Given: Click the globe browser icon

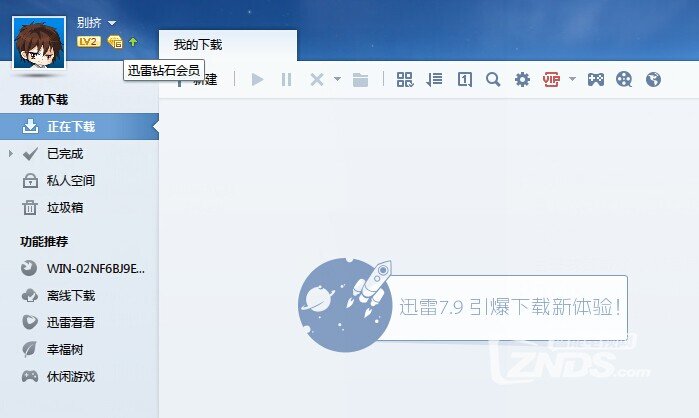Looking at the screenshot, I should click(x=653, y=80).
